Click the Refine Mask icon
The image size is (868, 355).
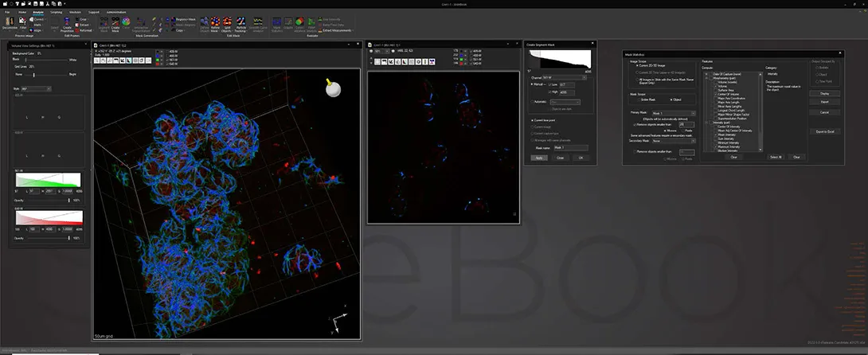[215, 23]
